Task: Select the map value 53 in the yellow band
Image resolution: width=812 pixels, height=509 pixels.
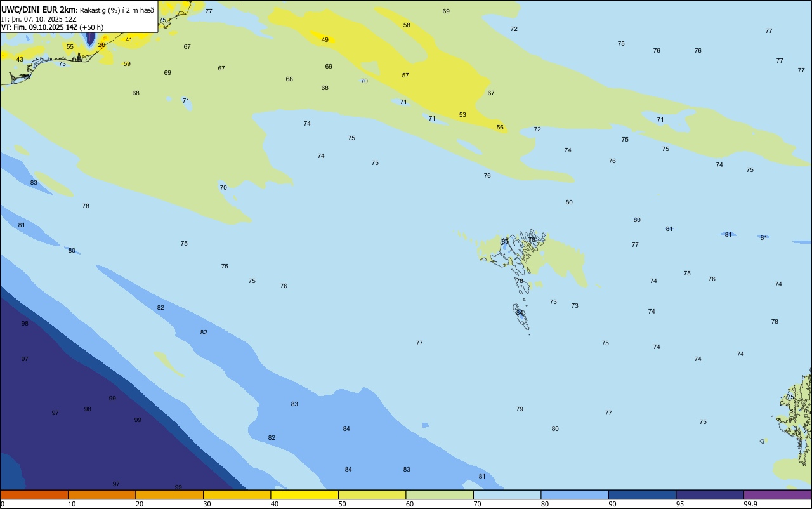Action: point(462,115)
